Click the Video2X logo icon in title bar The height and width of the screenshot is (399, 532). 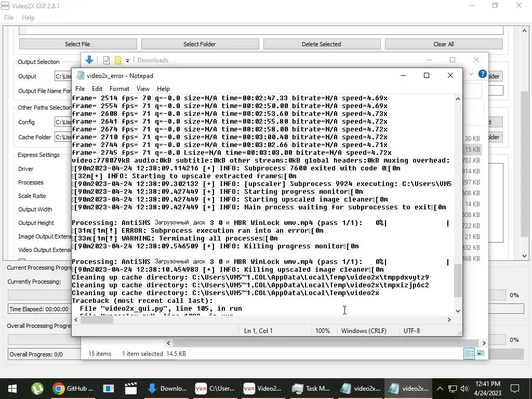(5, 6)
